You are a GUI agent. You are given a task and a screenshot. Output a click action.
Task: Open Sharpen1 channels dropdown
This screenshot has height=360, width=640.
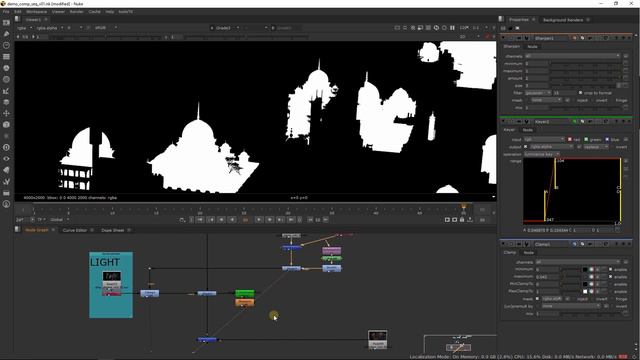(x=572, y=56)
